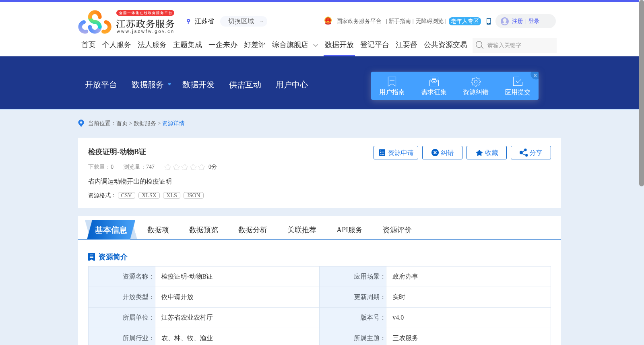This screenshot has height=345, width=644.
Task: Open the 切换区域 dropdown
Action: click(244, 21)
